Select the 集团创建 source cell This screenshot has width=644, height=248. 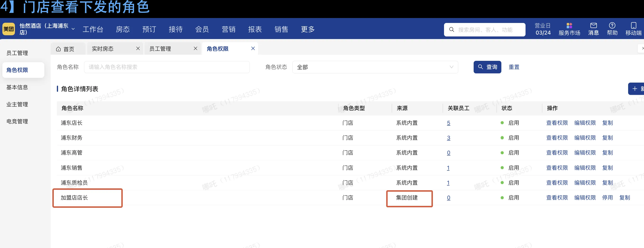(x=407, y=198)
